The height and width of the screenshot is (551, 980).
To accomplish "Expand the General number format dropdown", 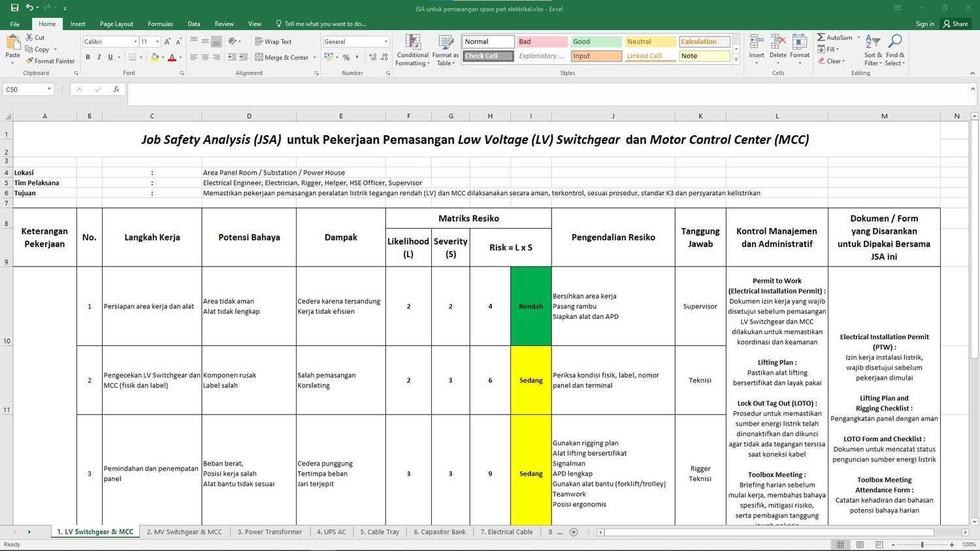I will (385, 42).
